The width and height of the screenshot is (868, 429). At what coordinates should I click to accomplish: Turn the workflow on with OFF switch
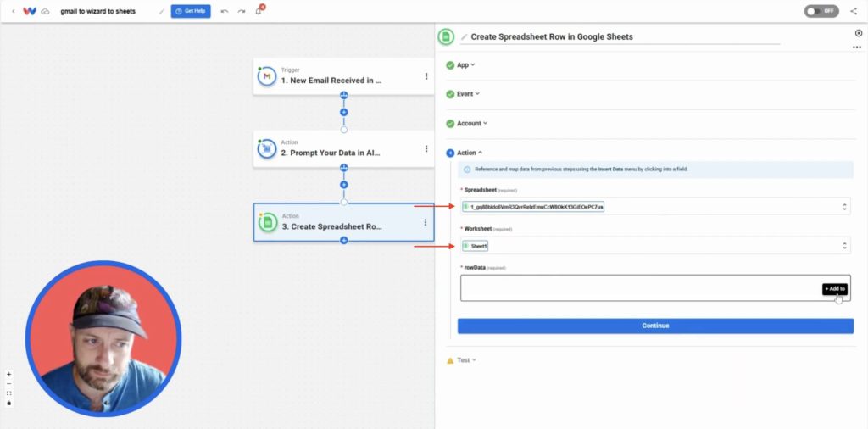point(821,11)
